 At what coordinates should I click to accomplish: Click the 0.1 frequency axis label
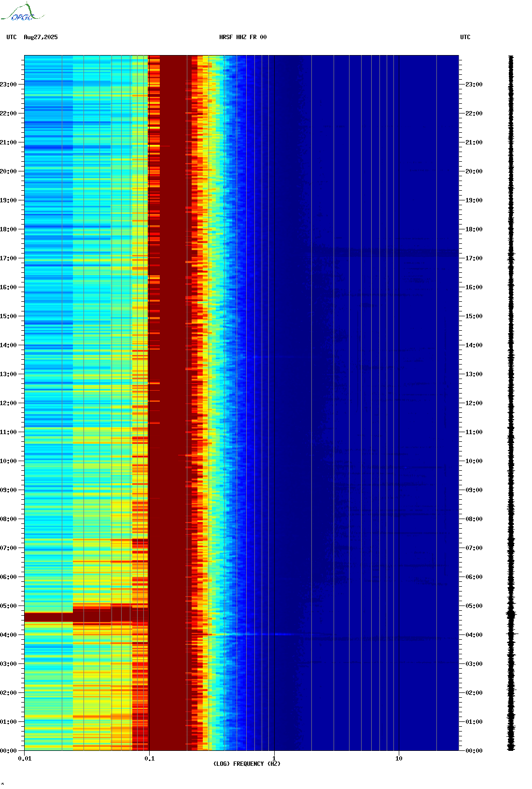pos(150,759)
